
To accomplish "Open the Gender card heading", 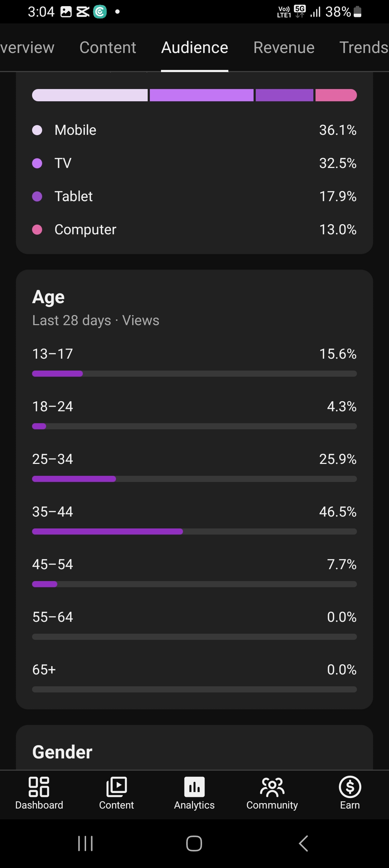I will click(62, 752).
